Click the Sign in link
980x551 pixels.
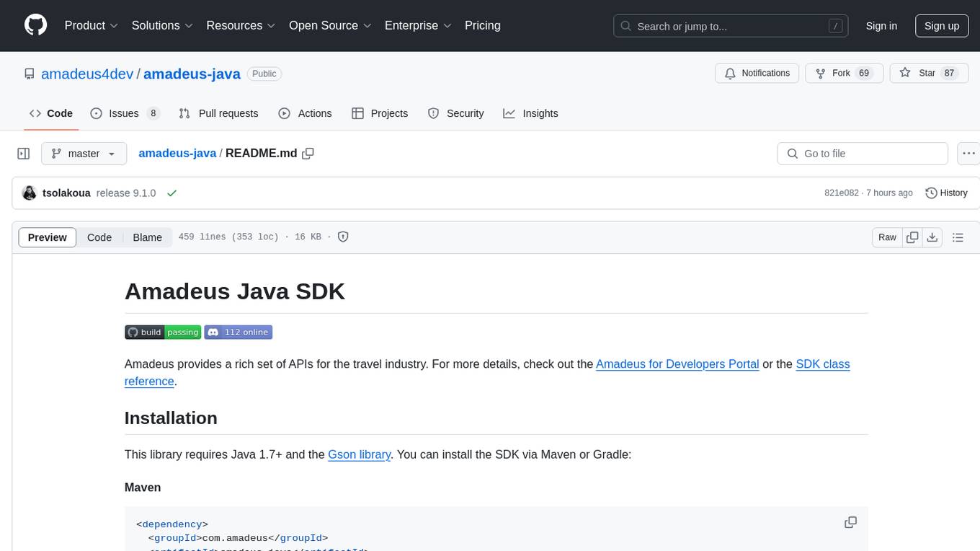coord(881,26)
